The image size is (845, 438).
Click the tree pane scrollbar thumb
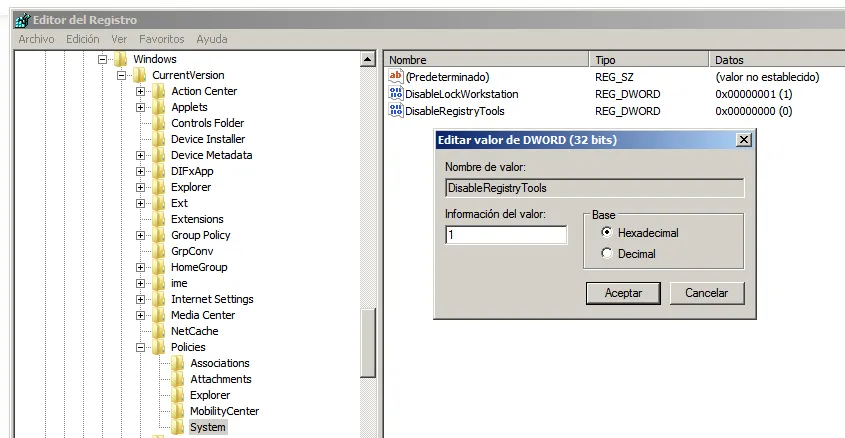[x=368, y=343]
